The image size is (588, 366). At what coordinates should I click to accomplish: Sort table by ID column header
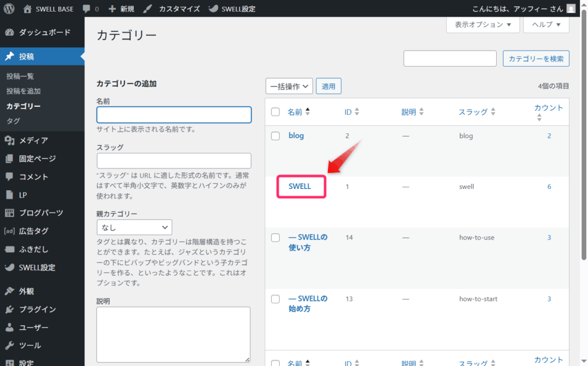tap(352, 112)
